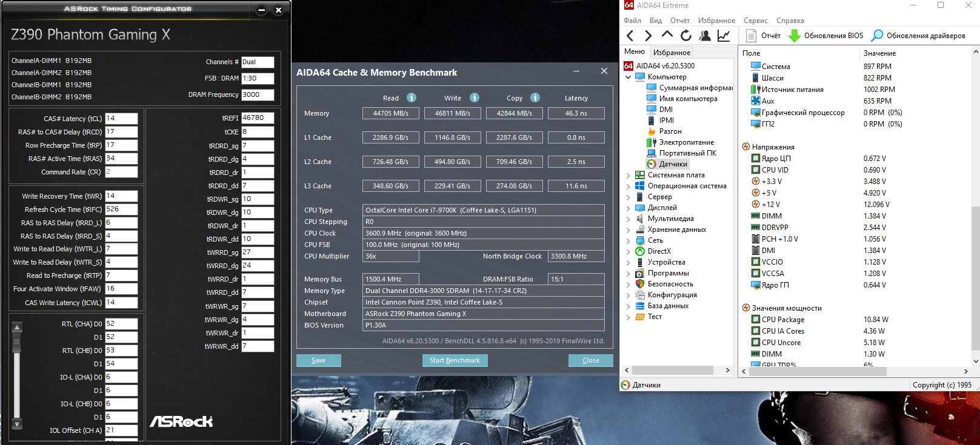980x445 pixels.
Task: Select Имя компьютера in the tree
Action: click(682, 99)
